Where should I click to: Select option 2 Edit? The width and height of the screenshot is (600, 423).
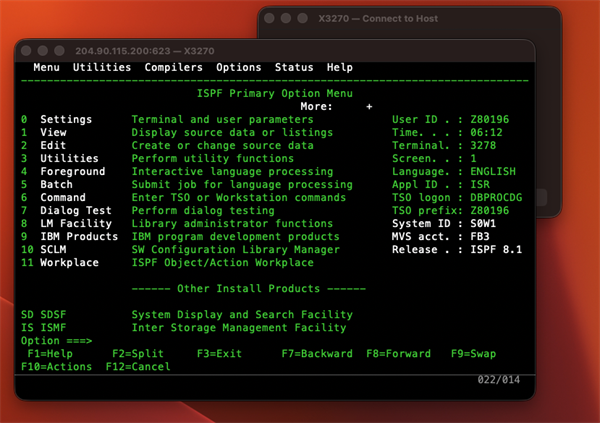[x=43, y=145]
